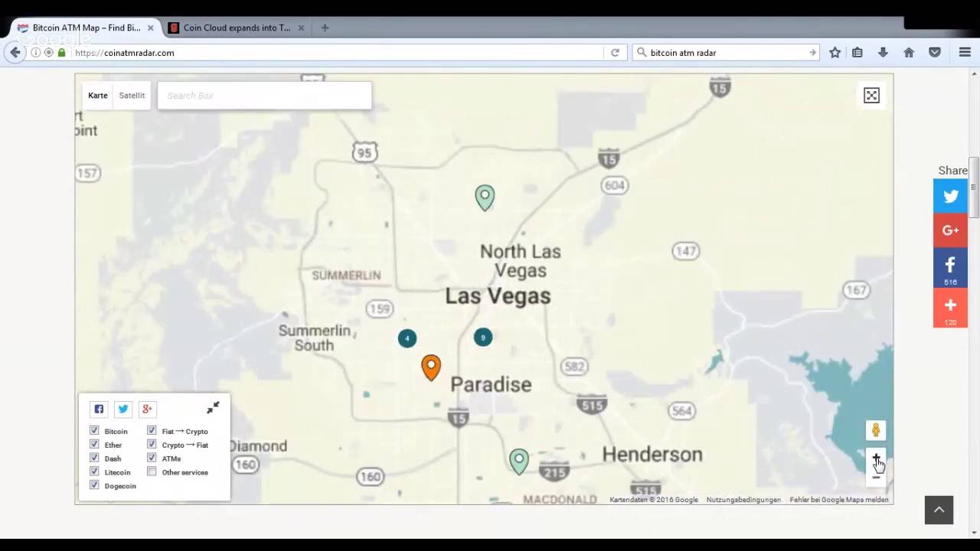Click the Las Vegas map label

point(498,296)
